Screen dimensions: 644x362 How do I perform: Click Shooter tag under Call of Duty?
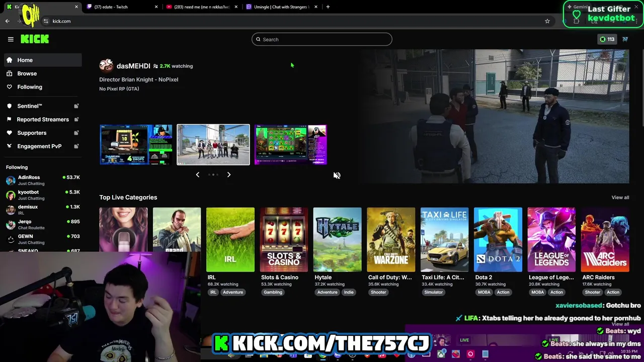[x=378, y=292]
